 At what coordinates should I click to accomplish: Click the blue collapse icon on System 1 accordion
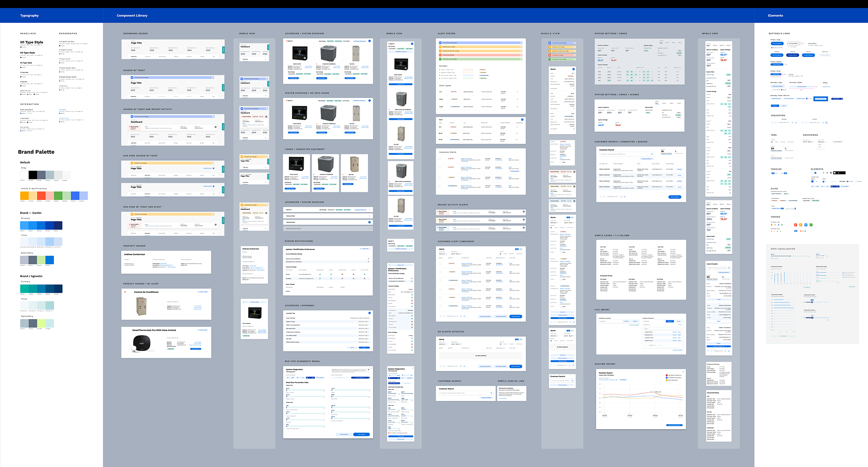(x=369, y=41)
